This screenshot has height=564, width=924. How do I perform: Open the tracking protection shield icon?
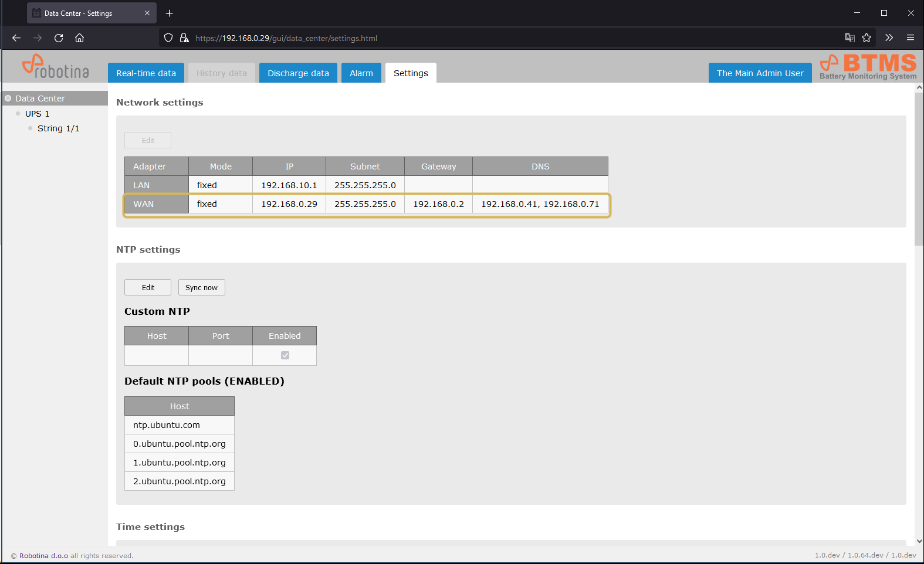168,38
